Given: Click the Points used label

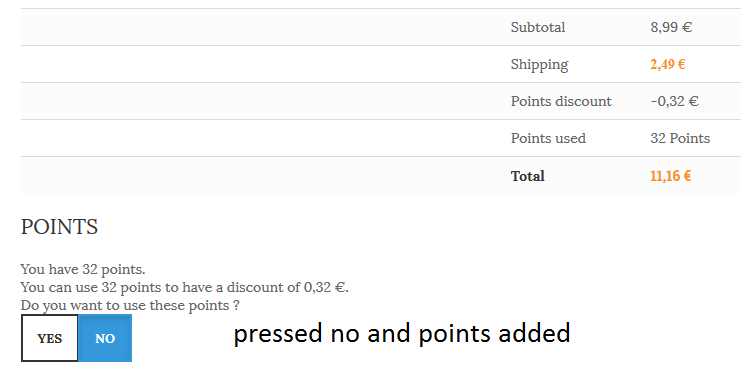Looking at the screenshot, I should click(x=548, y=138).
